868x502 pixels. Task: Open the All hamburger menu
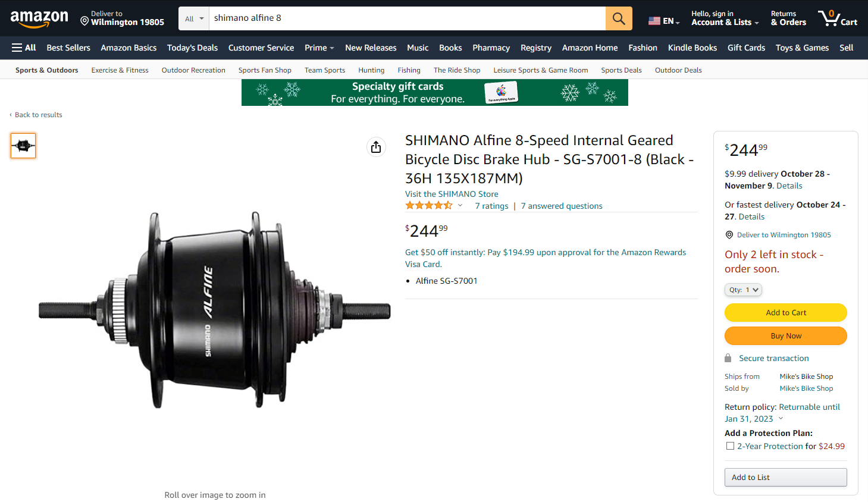click(24, 48)
